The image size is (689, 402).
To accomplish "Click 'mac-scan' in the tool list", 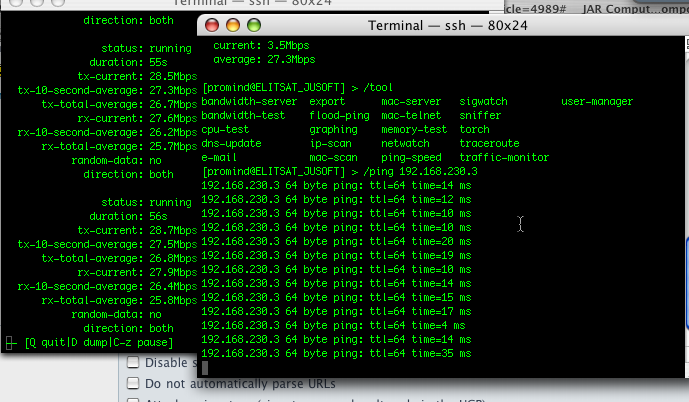I will tap(333, 158).
